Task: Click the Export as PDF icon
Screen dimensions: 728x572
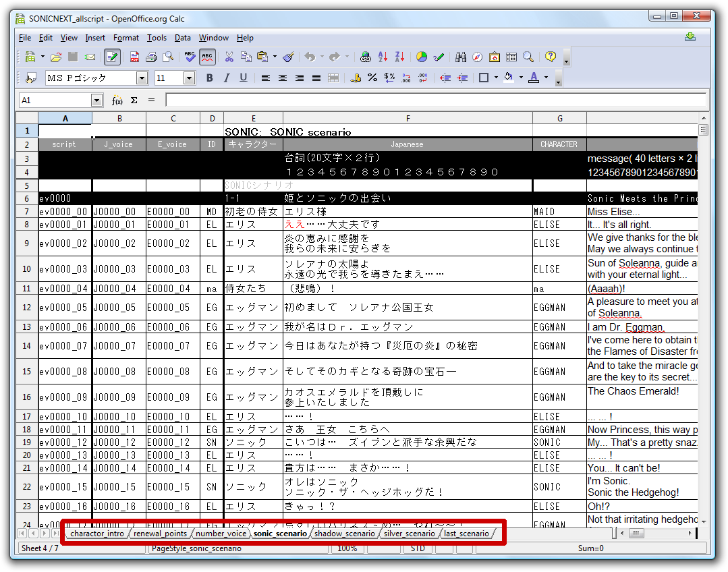Action: [135, 57]
